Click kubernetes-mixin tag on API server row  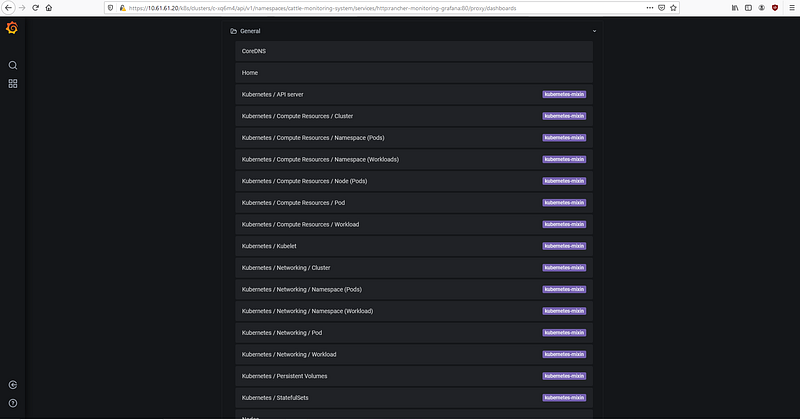564,94
